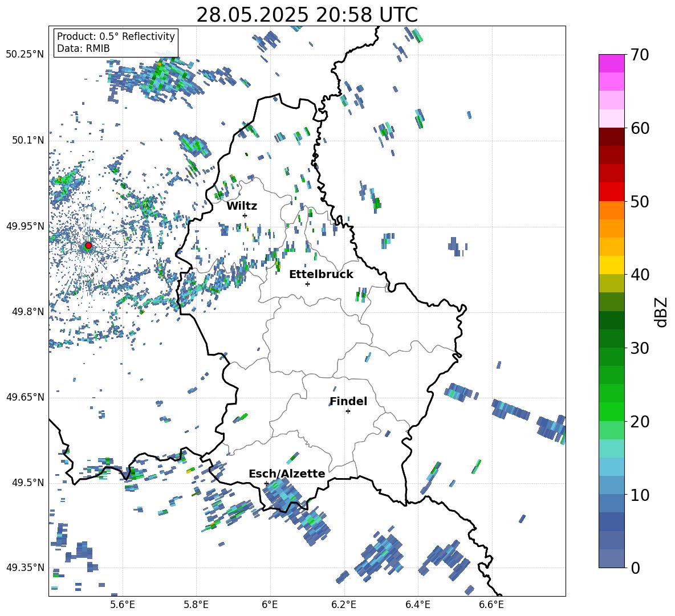Click the 40 tick on the colorbar

[640, 275]
